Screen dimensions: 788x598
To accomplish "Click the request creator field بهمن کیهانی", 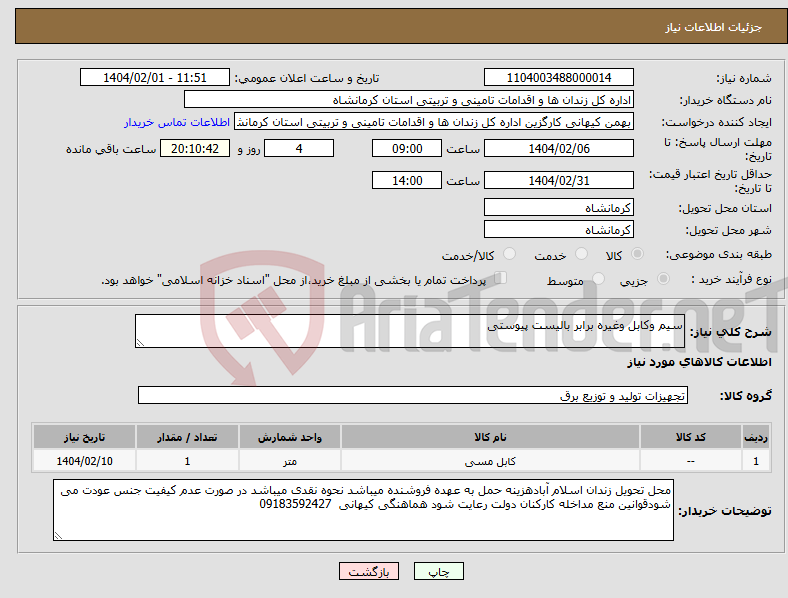I will point(434,122).
